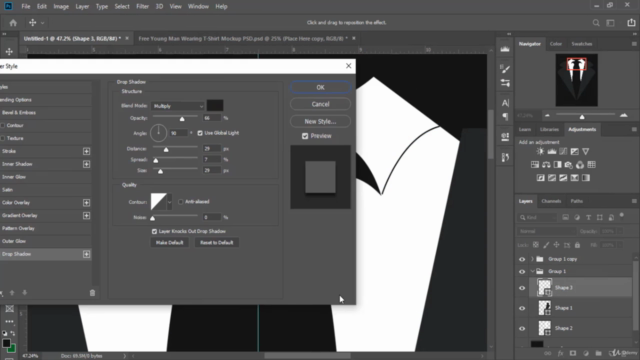Toggle Layer Knocks Out Drop Shadow checkbox
The height and width of the screenshot is (360, 640).
[x=154, y=231]
